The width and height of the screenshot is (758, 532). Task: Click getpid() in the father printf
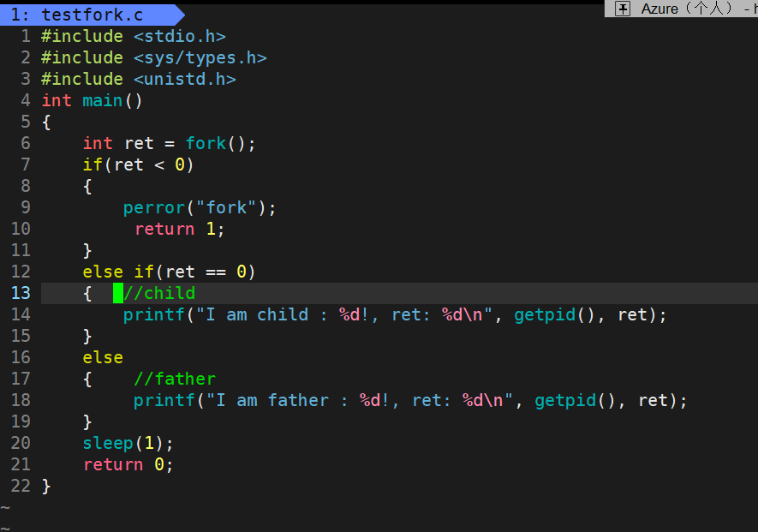point(575,400)
